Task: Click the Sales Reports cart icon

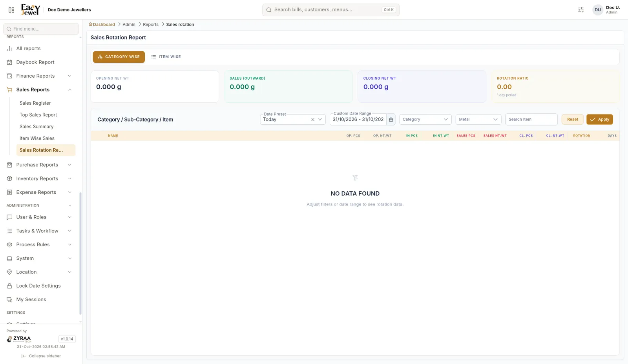Action: pyautogui.click(x=9, y=90)
